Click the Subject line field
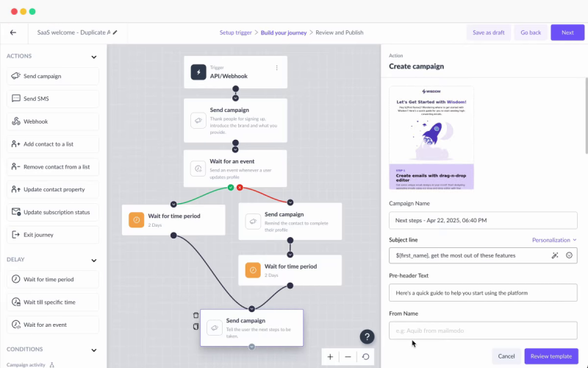 click(483, 255)
